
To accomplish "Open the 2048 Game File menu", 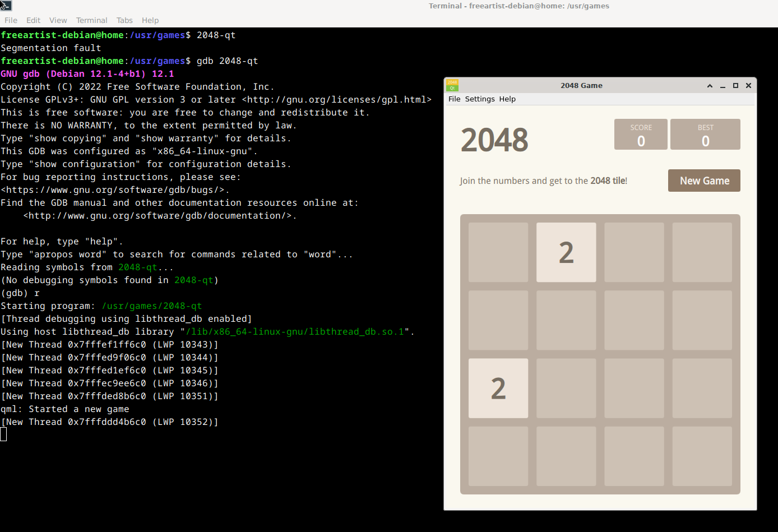I will 454,99.
